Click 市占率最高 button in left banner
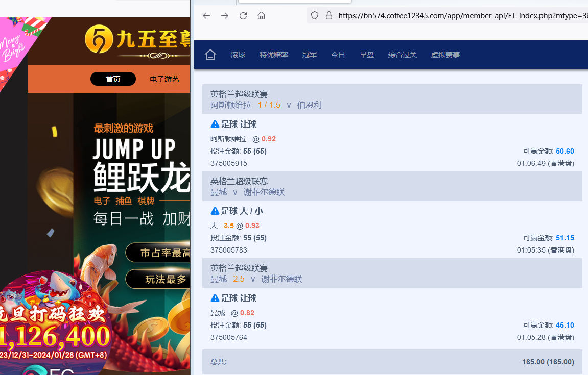This screenshot has width=588, height=375. [158, 253]
